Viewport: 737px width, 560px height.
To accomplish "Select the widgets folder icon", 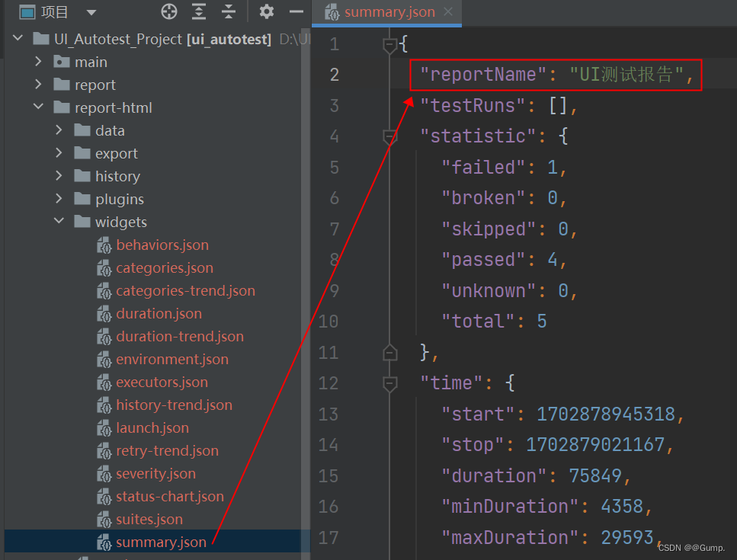I will pos(82,221).
